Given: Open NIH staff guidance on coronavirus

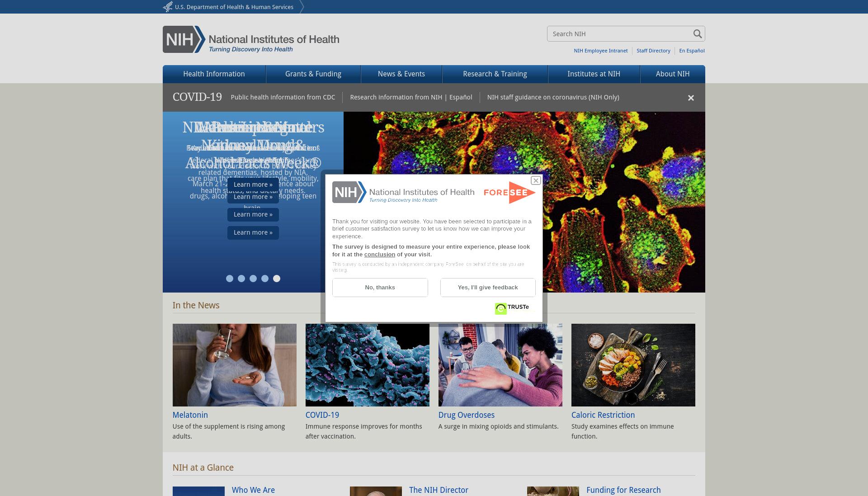Looking at the screenshot, I should tap(553, 97).
